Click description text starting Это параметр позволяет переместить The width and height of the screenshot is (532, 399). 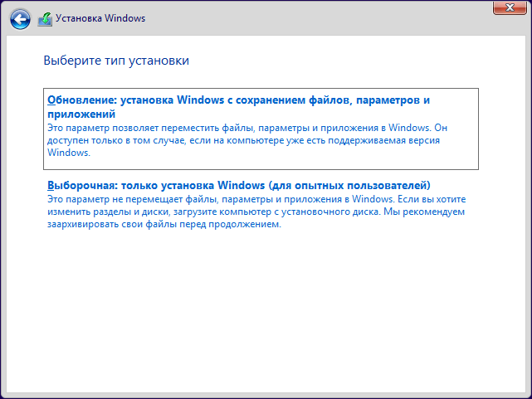pos(247,140)
